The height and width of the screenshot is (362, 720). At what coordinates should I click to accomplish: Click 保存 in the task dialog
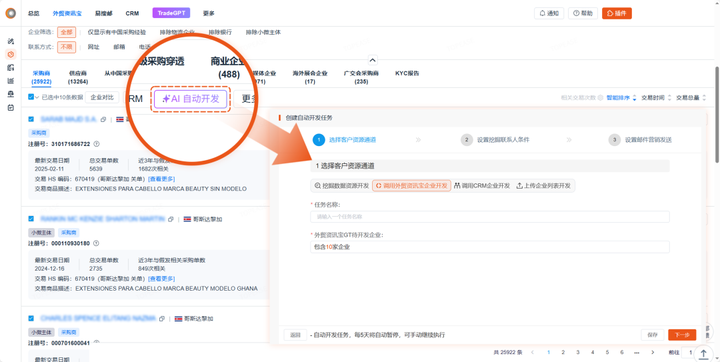[x=652, y=335]
